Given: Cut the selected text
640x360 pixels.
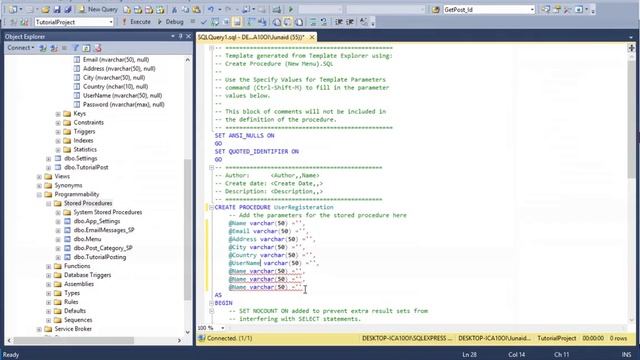Looking at the screenshot, I should [174, 9].
